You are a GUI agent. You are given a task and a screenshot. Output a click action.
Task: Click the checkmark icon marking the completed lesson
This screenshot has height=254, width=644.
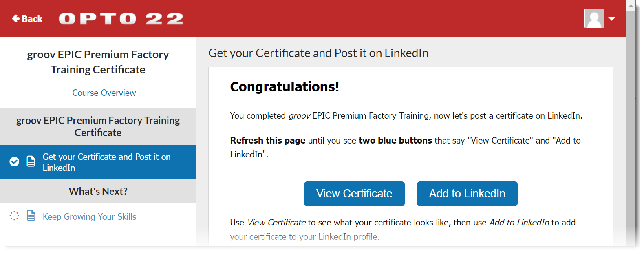click(x=14, y=161)
